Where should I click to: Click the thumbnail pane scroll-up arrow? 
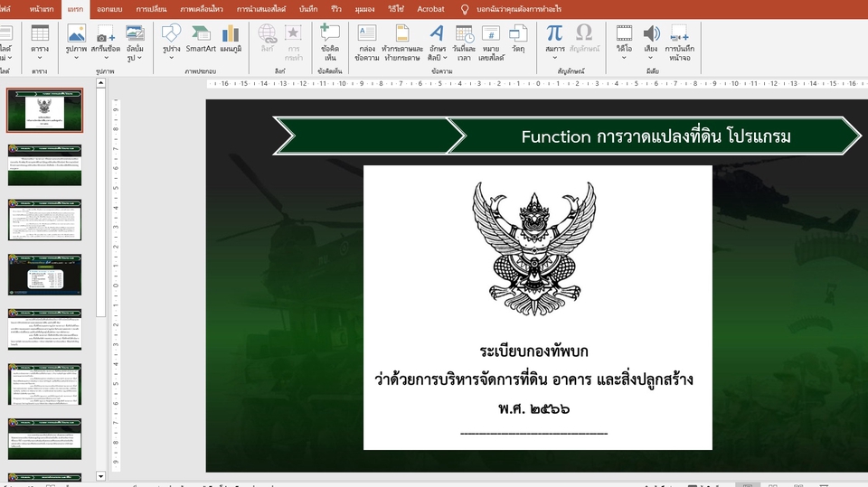click(100, 83)
